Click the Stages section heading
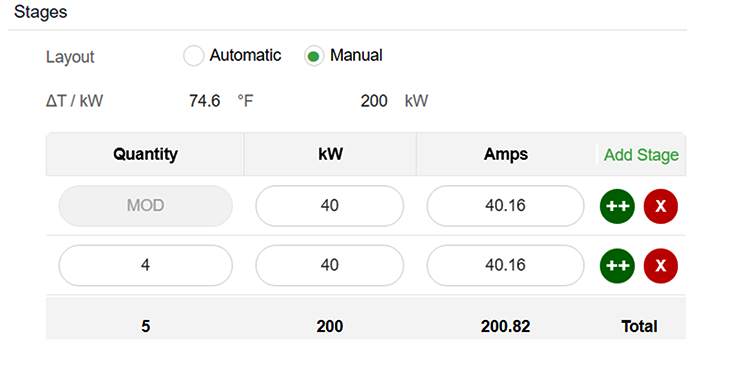750x375 pixels. click(41, 12)
